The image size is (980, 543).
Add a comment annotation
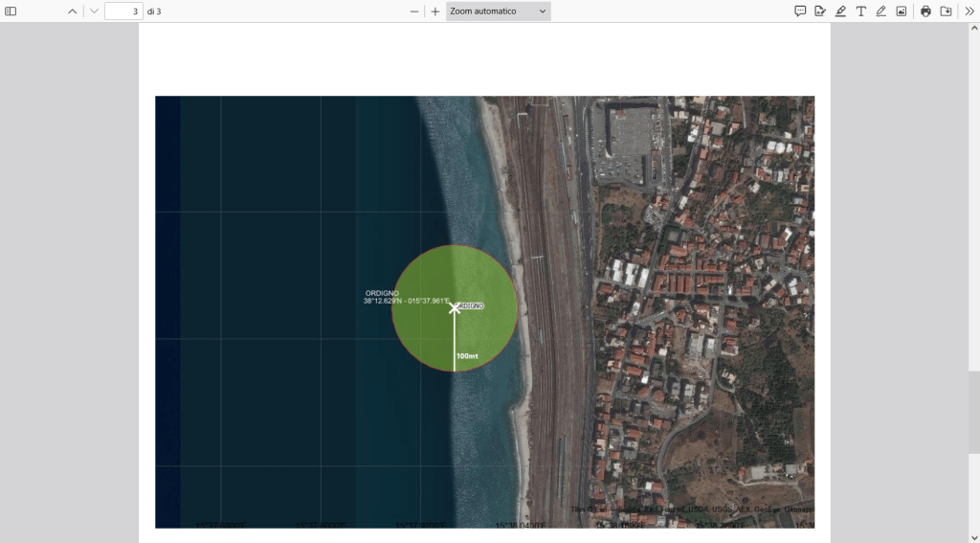click(x=800, y=11)
